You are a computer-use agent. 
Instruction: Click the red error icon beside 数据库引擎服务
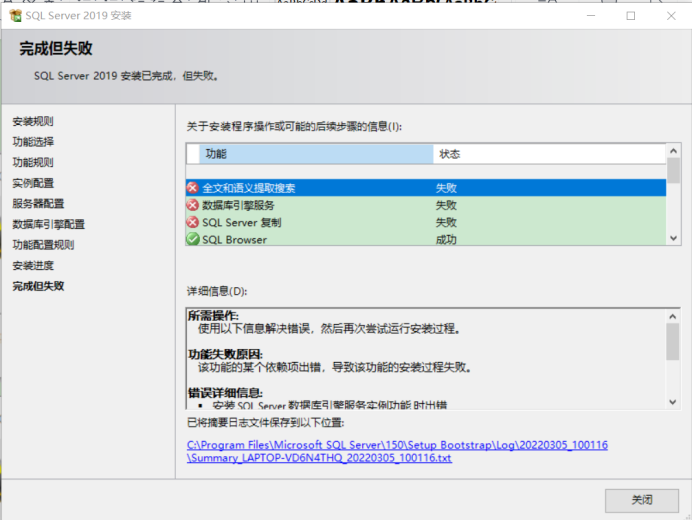click(x=192, y=205)
